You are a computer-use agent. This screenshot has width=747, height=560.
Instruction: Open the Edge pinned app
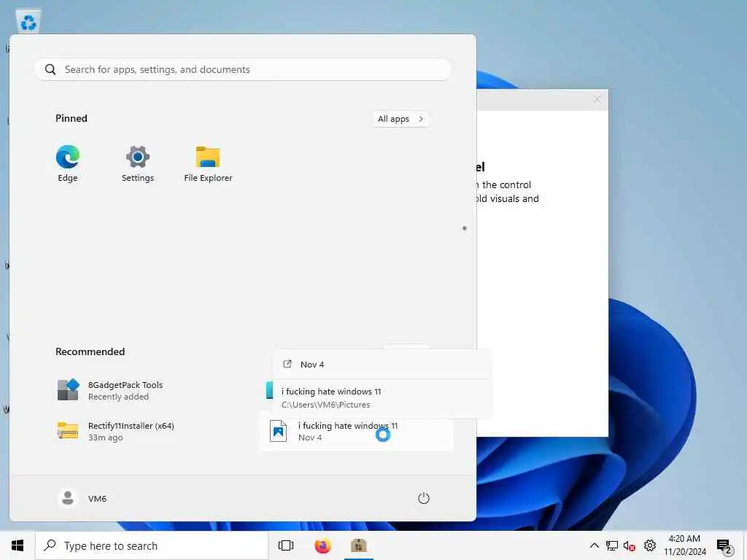click(68, 163)
